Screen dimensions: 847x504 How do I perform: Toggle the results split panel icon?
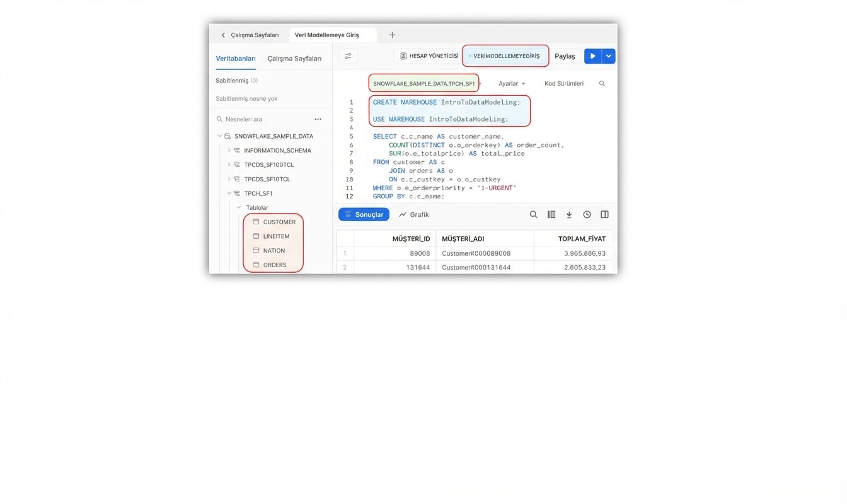click(x=604, y=215)
